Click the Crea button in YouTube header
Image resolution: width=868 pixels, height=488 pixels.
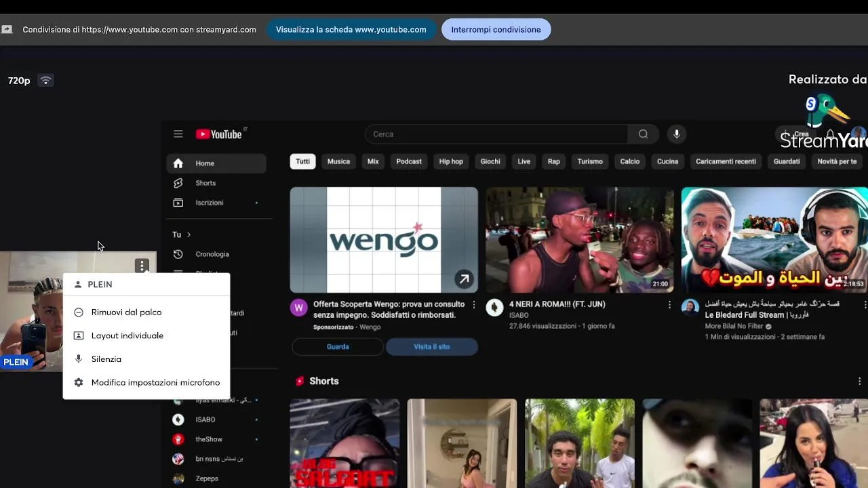coord(795,134)
